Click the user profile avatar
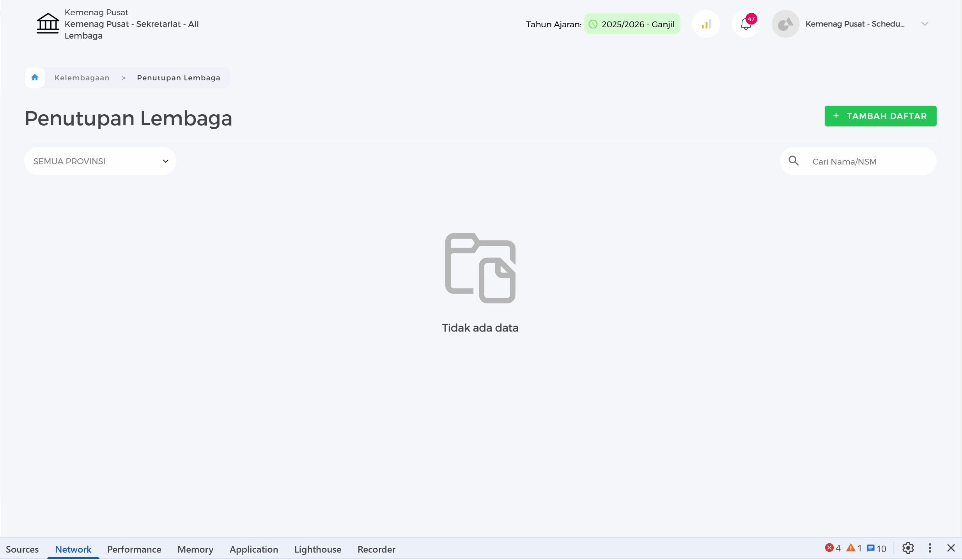 click(785, 24)
